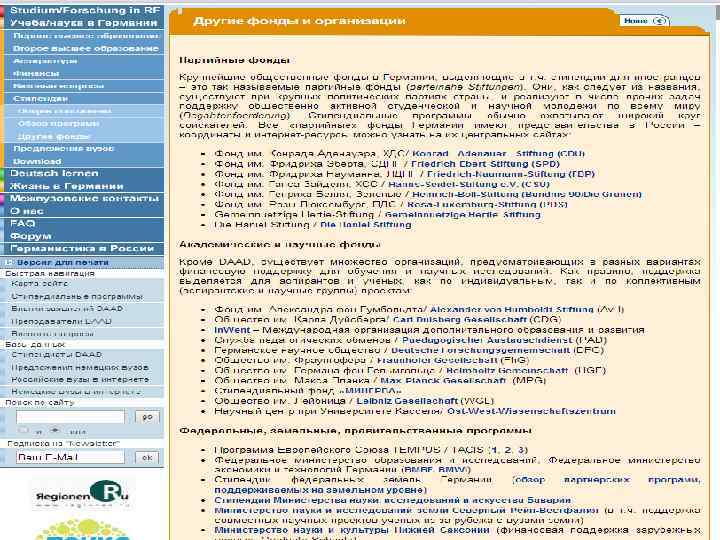Open Alexander von Humboldt Stiftung link

[x=512, y=309]
